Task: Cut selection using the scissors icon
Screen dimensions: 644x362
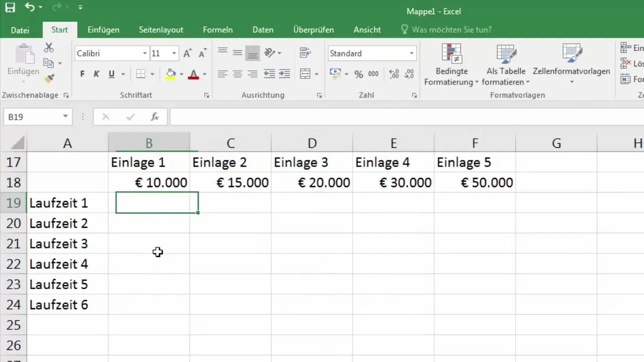Action: pos(49,48)
